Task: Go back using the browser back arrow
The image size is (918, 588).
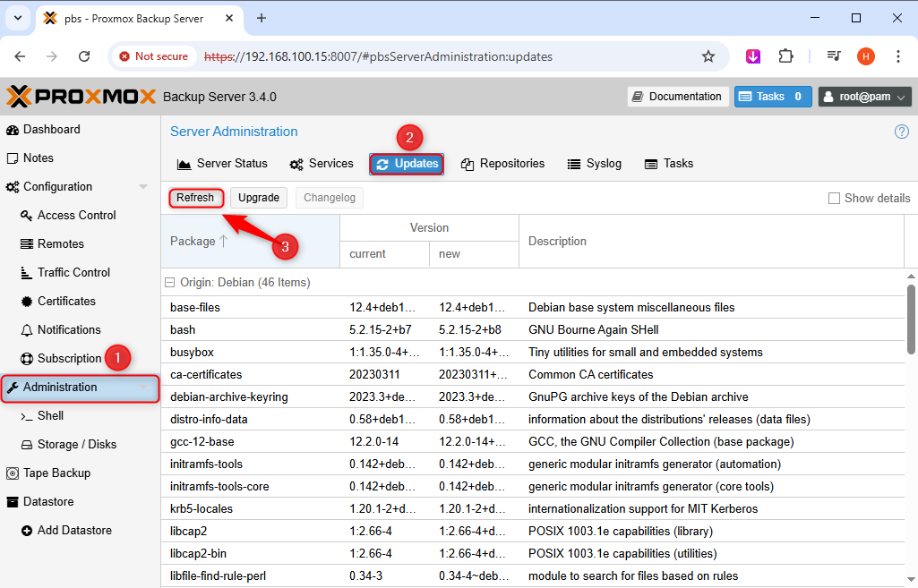Action: (x=20, y=56)
